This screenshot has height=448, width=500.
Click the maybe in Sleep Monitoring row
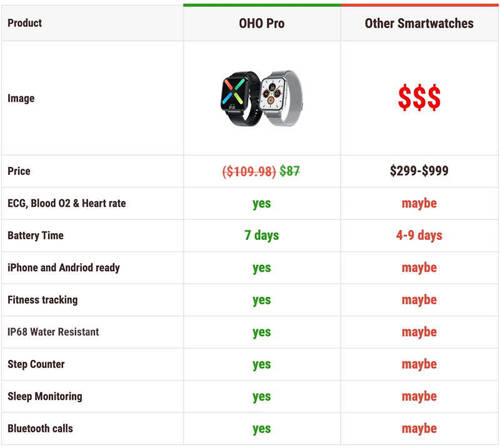419,397
